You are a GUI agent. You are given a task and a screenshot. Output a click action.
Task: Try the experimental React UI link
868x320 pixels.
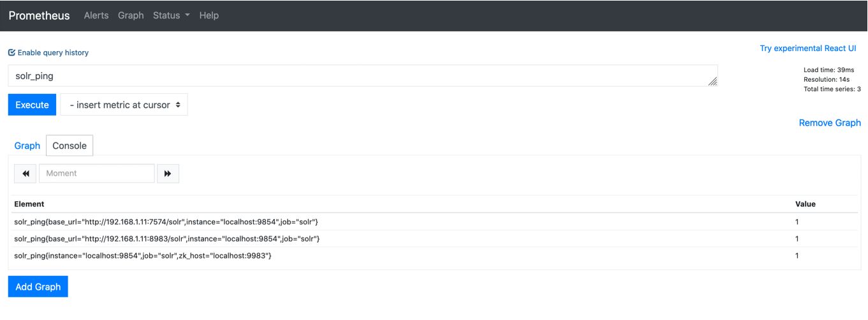tap(807, 49)
